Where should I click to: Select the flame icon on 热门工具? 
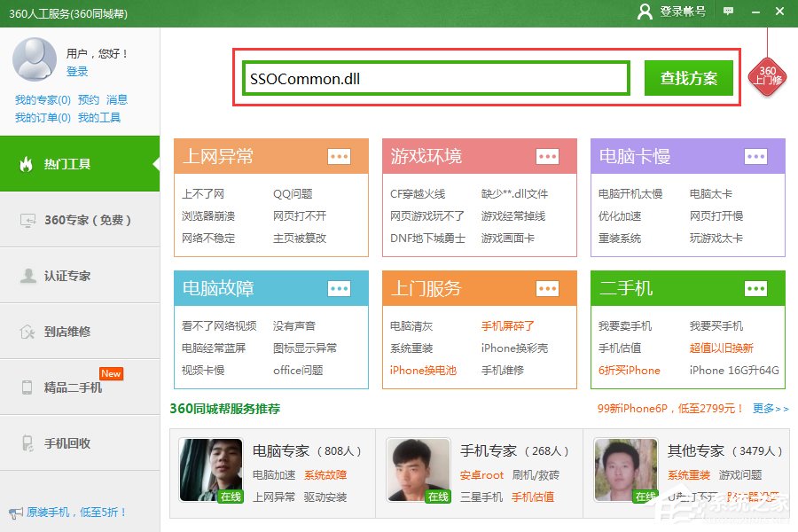27,165
